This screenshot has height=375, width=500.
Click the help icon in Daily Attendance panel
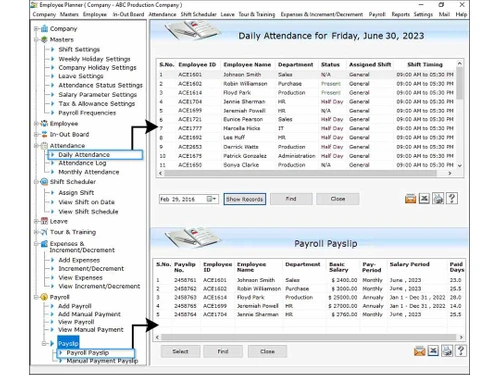(x=452, y=198)
